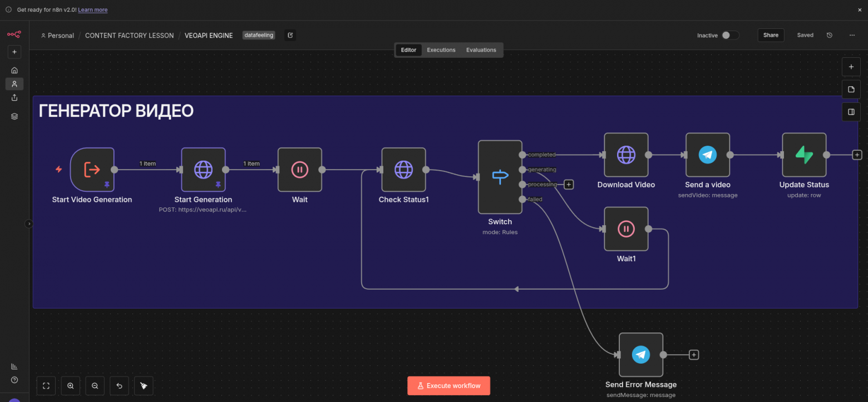Click the Send Error Message Telegram node
This screenshot has height=402, width=868.
[x=640, y=355]
